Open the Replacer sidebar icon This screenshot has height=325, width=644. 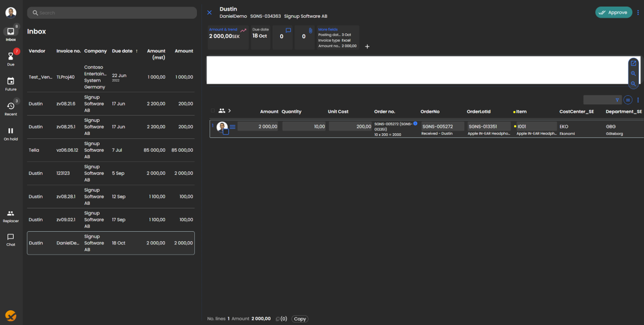[11, 216]
